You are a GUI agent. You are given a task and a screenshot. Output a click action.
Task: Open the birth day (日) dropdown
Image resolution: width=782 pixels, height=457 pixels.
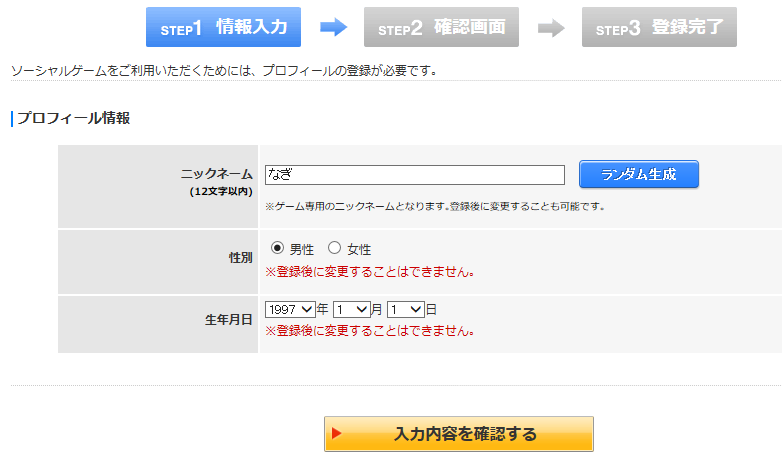(406, 310)
